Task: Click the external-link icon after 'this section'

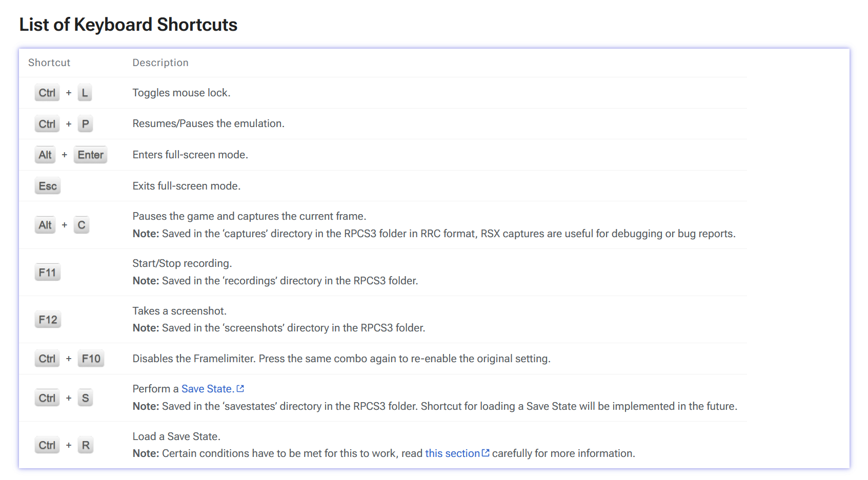Action: (x=486, y=453)
